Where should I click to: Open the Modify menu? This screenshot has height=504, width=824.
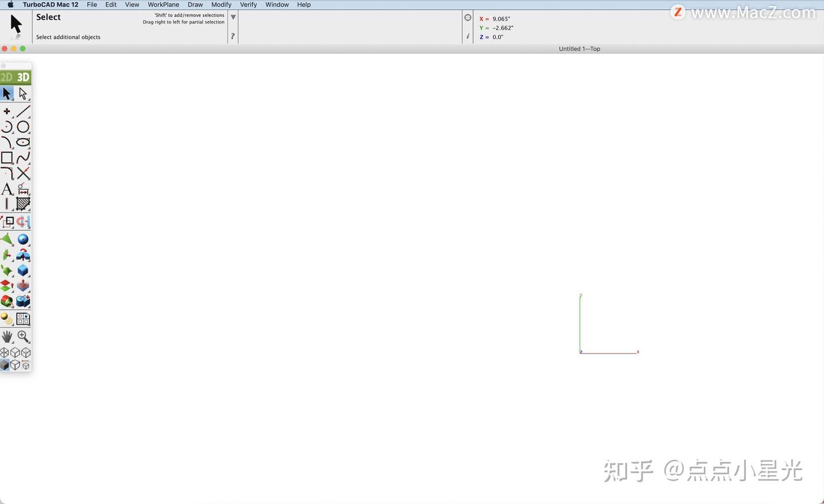click(221, 5)
